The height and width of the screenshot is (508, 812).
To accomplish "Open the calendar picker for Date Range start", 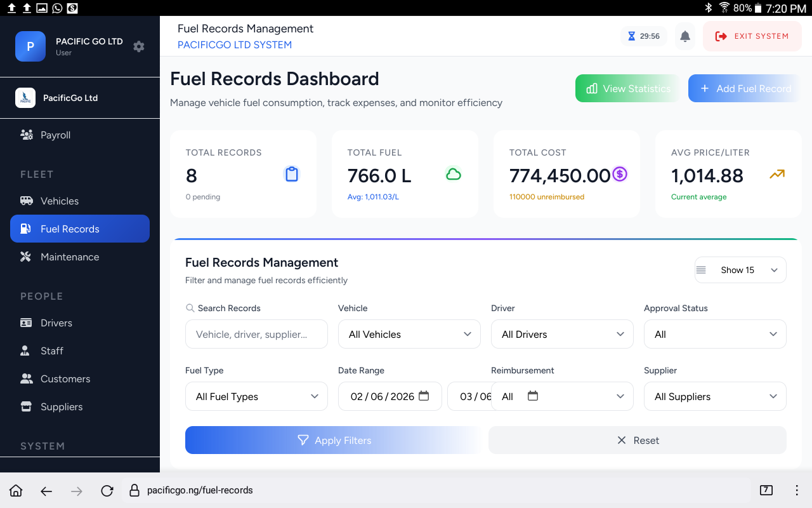I will [424, 396].
